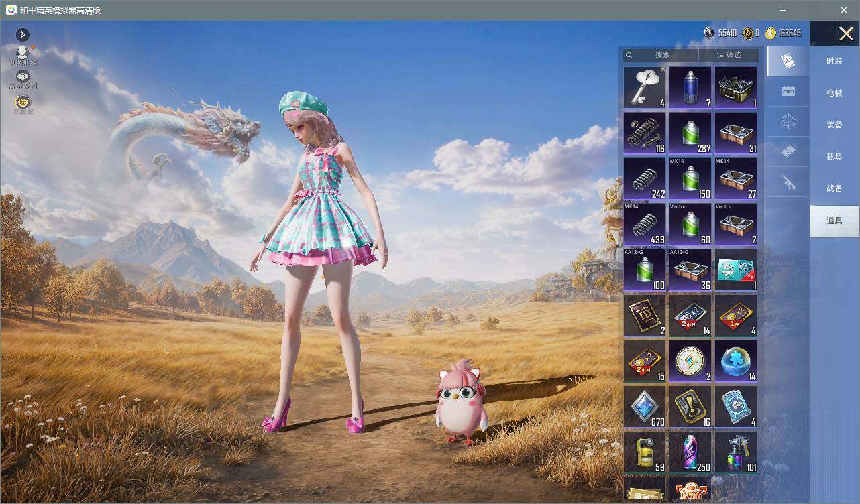Select the AA12-G green paint can
860x504 pixels.
pos(645,269)
